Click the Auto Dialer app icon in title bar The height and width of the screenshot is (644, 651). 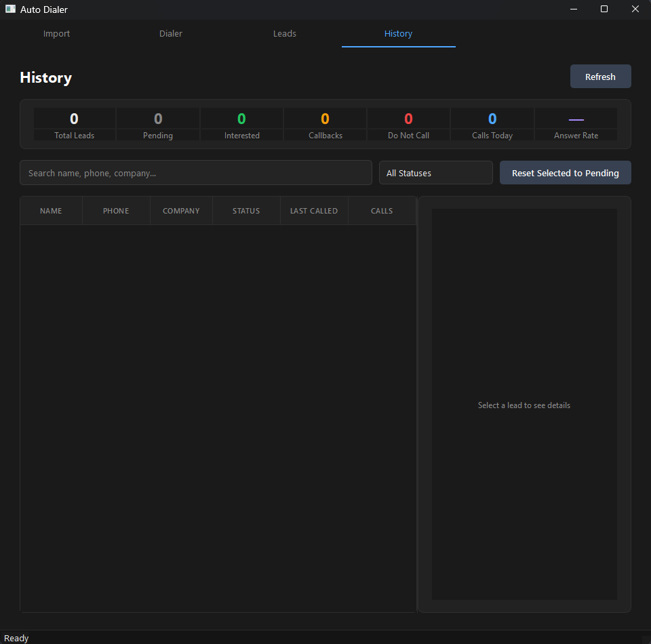pyautogui.click(x=10, y=9)
